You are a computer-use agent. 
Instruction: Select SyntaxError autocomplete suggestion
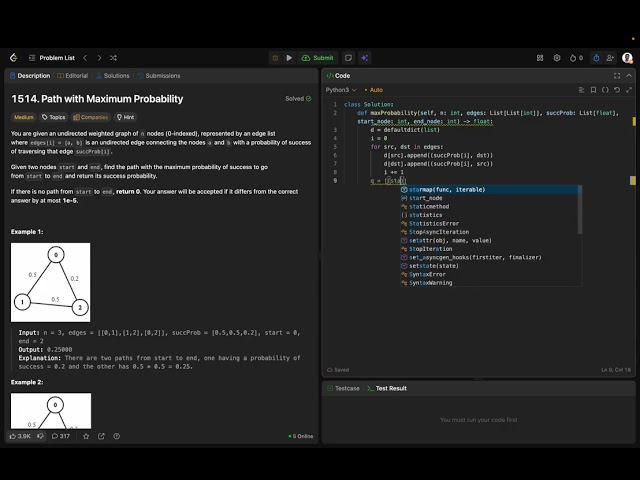(x=489, y=274)
